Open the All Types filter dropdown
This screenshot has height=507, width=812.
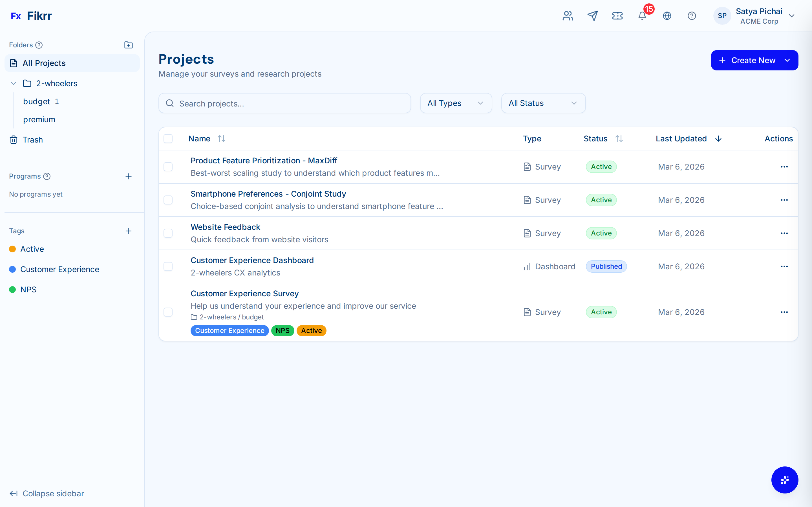pyautogui.click(x=456, y=103)
